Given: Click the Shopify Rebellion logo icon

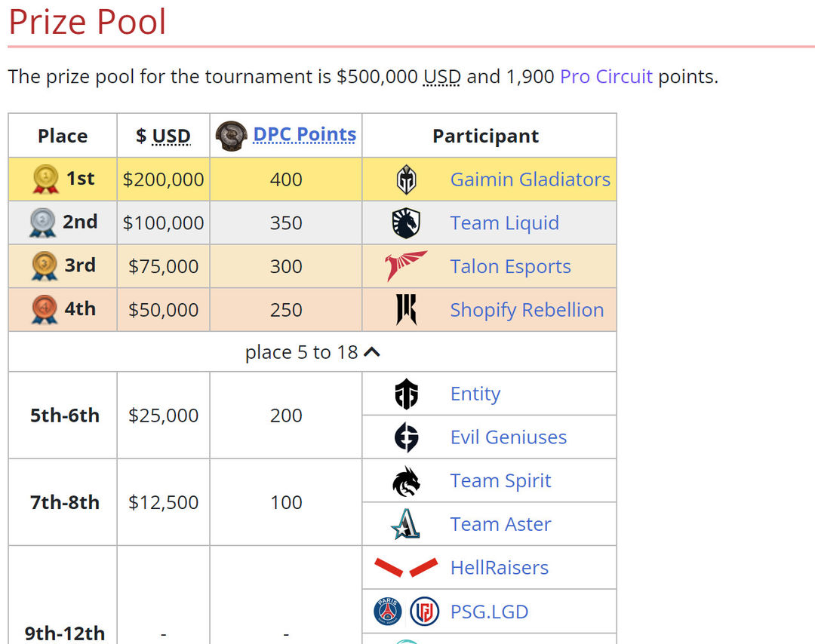Looking at the screenshot, I should click(406, 309).
